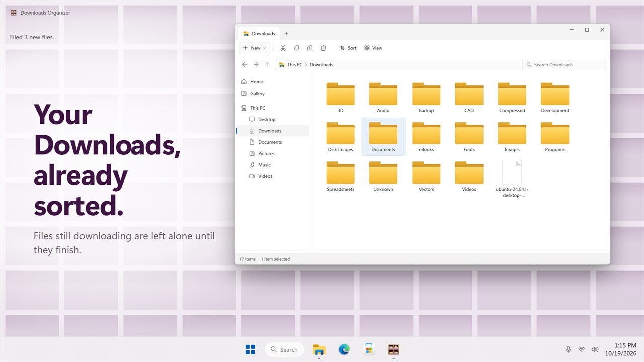Open the 3D folder
644x362 pixels.
pos(341,98)
